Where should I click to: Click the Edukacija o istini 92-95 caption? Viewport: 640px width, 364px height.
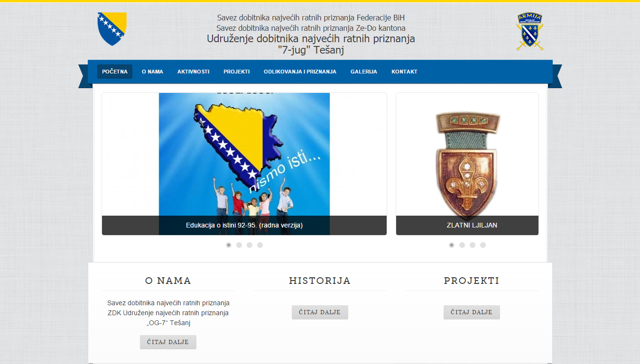pyautogui.click(x=244, y=225)
